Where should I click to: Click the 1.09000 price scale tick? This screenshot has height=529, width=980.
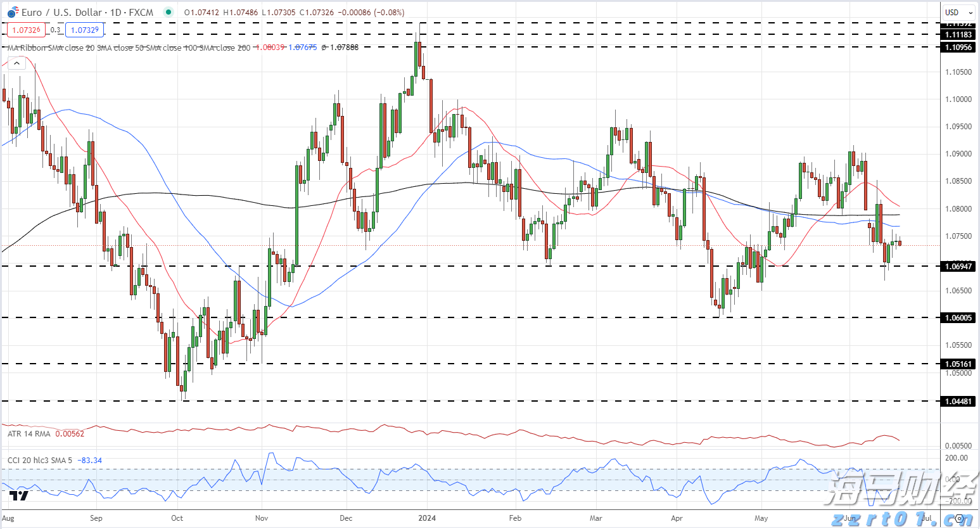click(x=958, y=154)
